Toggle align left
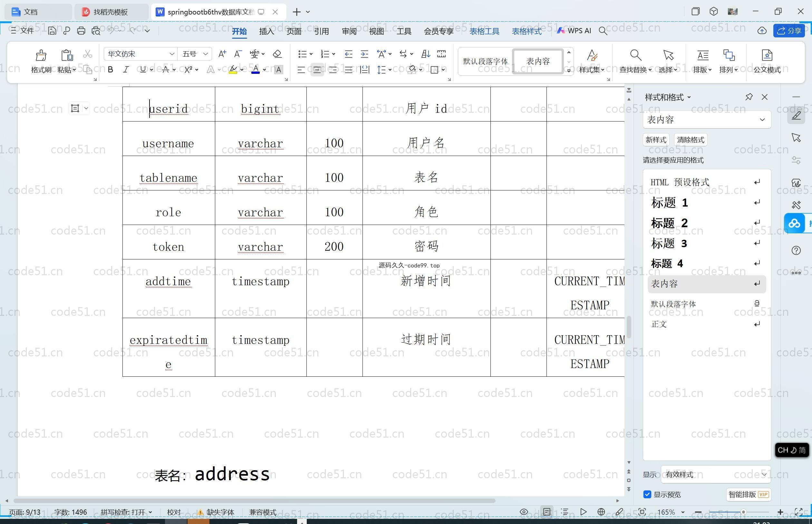The image size is (812, 524). point(301,70)
